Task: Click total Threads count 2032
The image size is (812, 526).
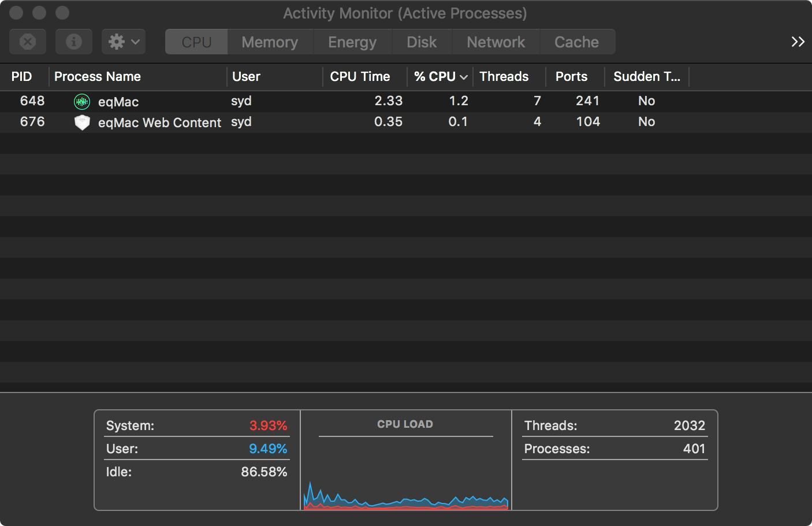Action: pyautogui.click(x=690, y=425)
